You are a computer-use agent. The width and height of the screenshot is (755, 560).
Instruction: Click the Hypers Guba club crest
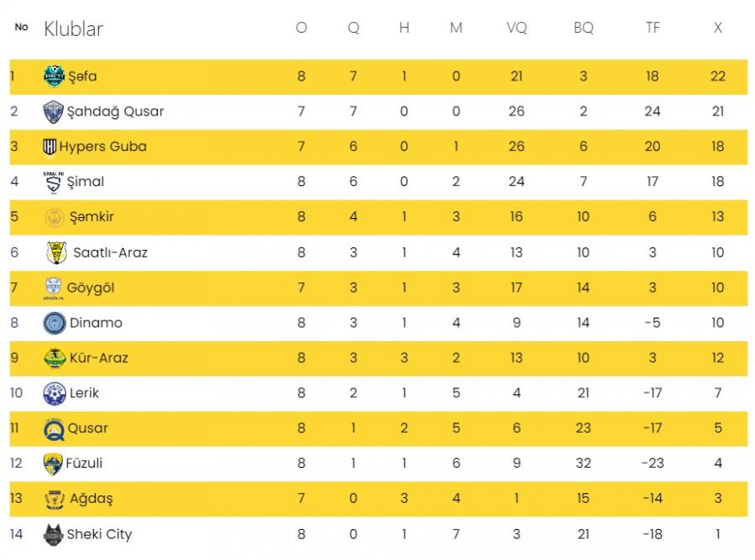pyautogui.click(x=49, y=146)
